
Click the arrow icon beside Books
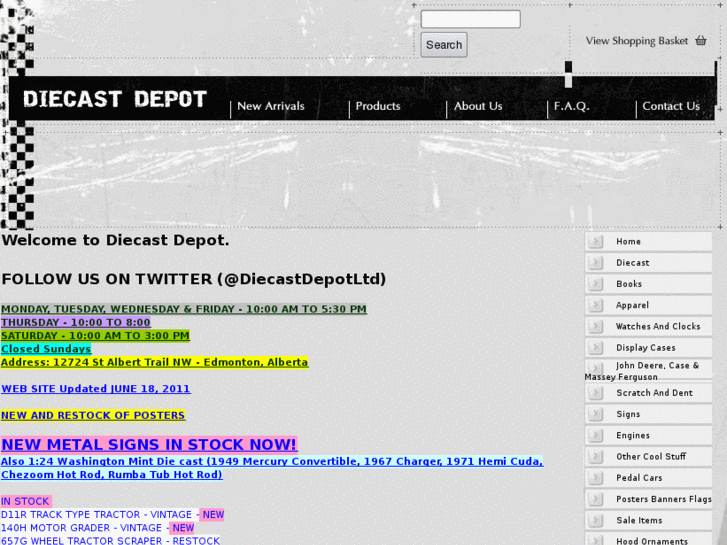coord(595,284)
